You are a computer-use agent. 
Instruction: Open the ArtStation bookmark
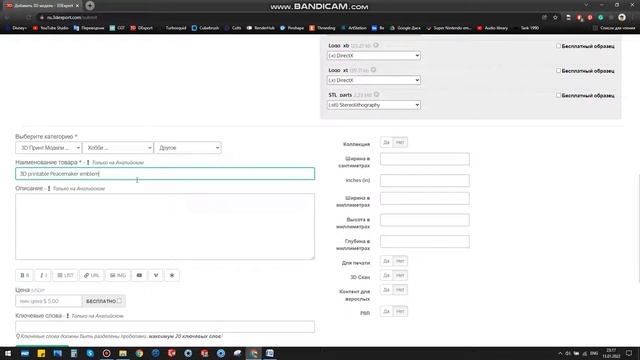click(354, 28)
